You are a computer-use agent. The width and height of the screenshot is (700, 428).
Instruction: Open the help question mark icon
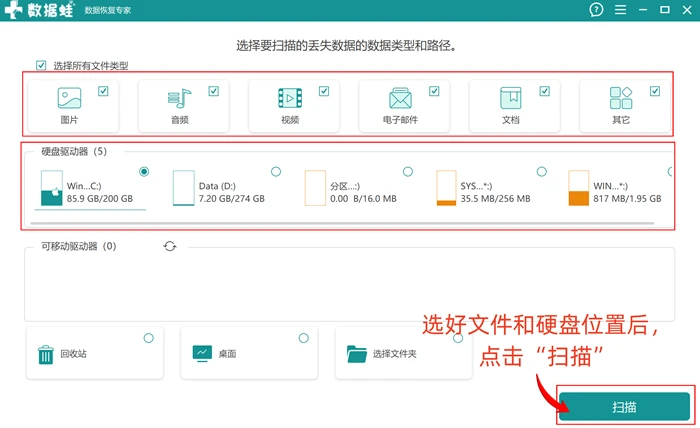pos(596,9)
